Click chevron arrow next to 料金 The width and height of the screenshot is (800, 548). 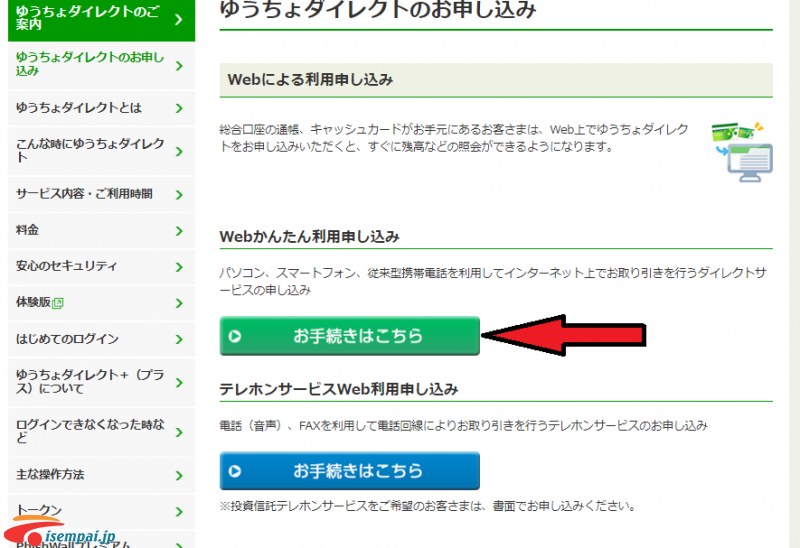[179, 231]
